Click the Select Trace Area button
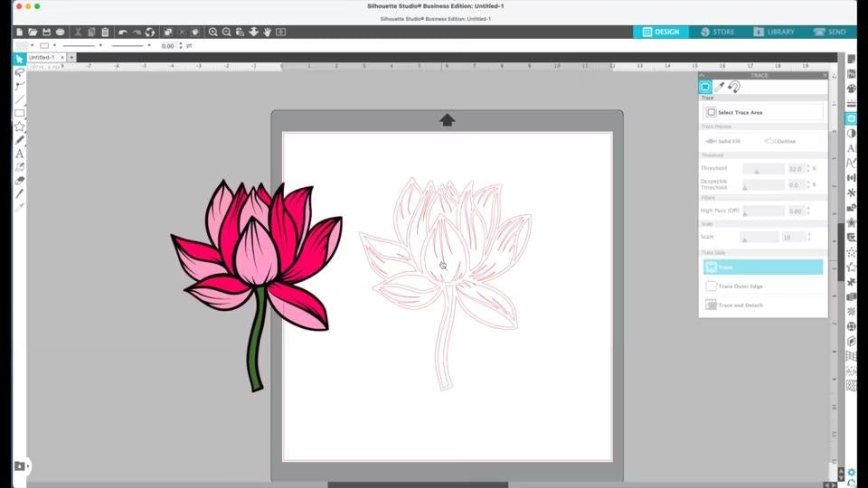868x488 pixels. click(763, 112)
